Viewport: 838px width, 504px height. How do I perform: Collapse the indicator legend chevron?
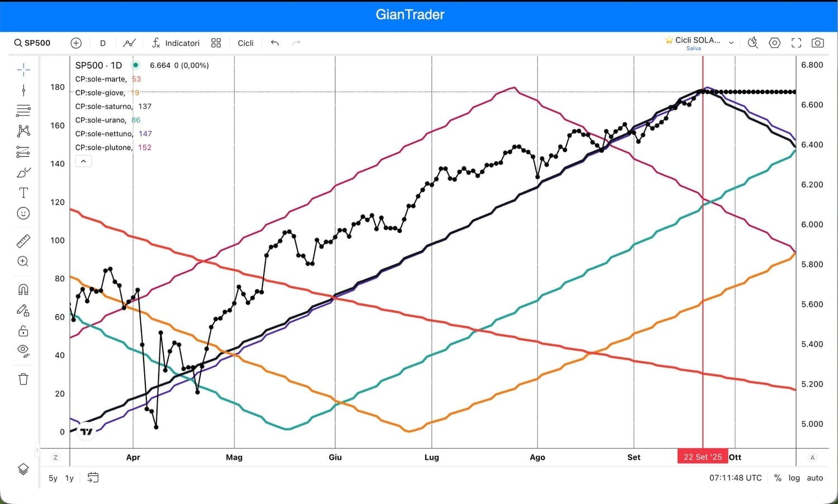[83, 161]
